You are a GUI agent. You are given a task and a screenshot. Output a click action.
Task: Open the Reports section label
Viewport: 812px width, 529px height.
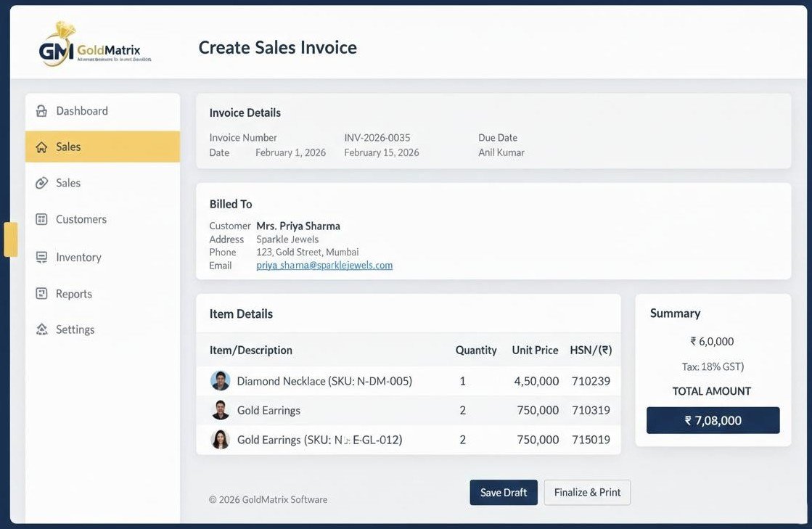pyautogui.click(x=74, y=294)
